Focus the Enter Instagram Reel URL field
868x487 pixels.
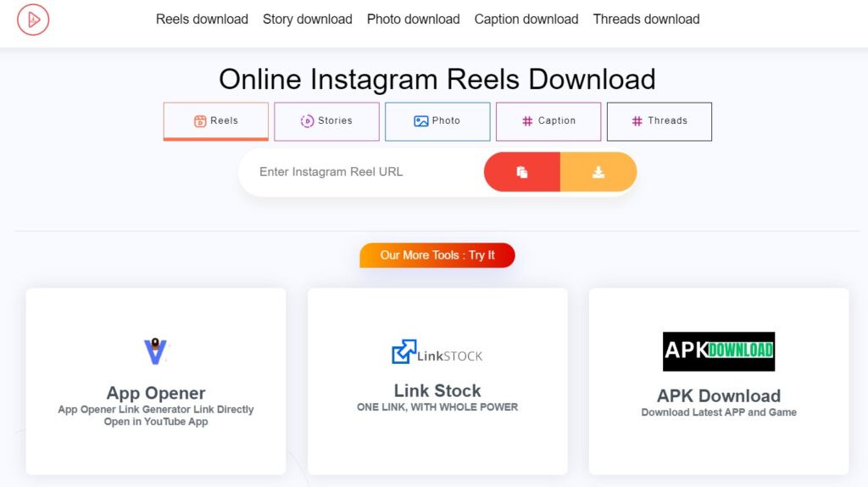pos(361,171)
